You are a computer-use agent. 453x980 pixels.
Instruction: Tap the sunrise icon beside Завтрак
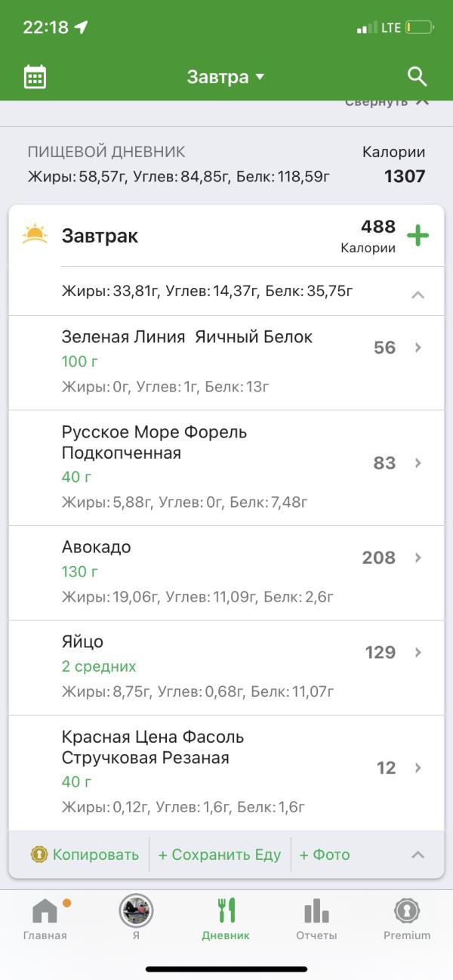click(x=35, y=234)
